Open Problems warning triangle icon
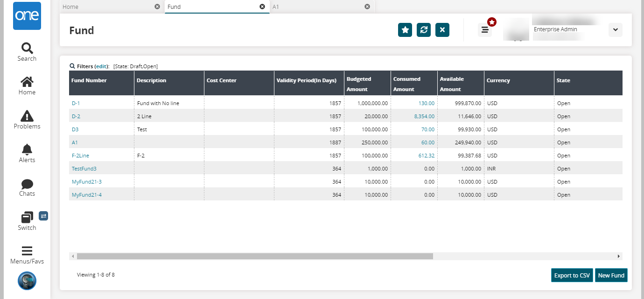The image size is (644, 299). coord(27,116)
